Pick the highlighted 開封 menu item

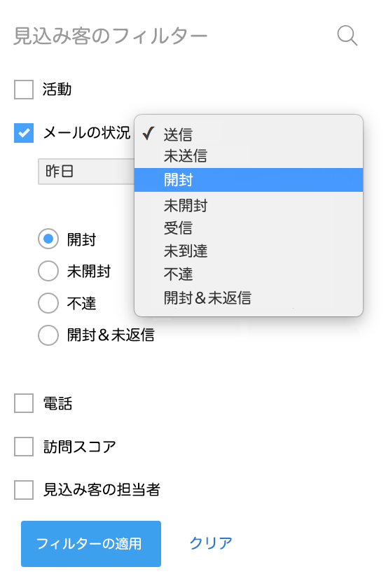point(249,180)
